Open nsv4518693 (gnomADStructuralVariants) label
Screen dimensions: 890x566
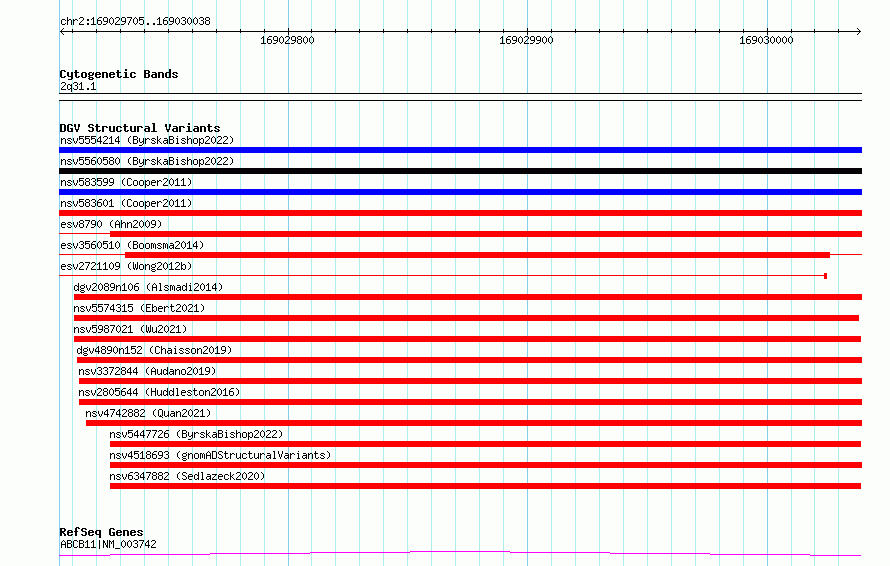point(220,455)
